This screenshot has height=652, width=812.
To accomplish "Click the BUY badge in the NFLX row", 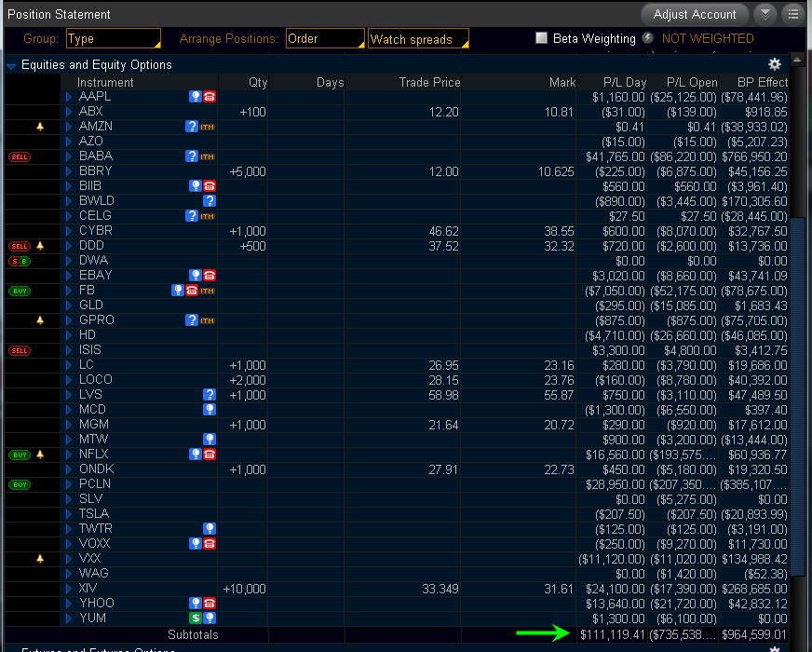I will point(20,455).
